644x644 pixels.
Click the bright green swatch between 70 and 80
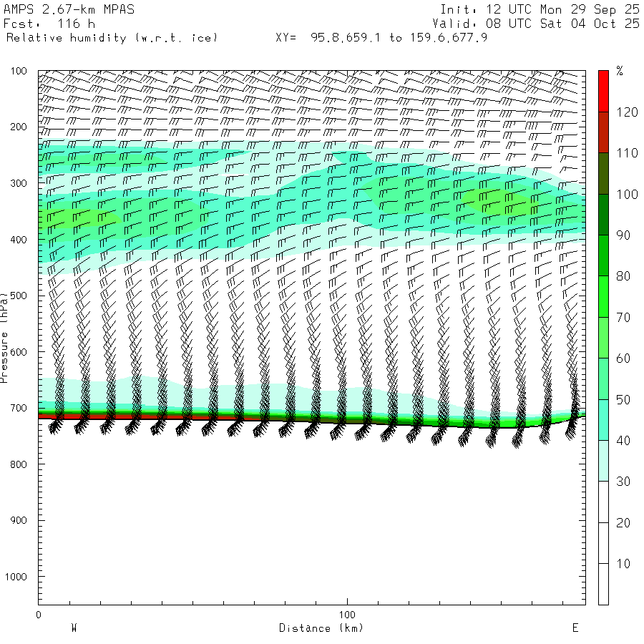pos(603,296)
